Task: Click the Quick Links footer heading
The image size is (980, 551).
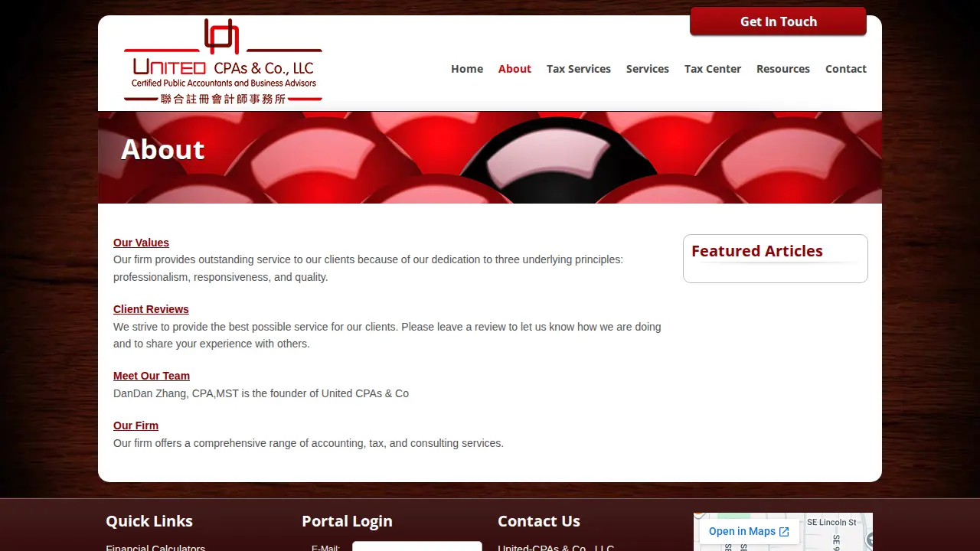Action: pyautogui.click(x=149, y=521)
